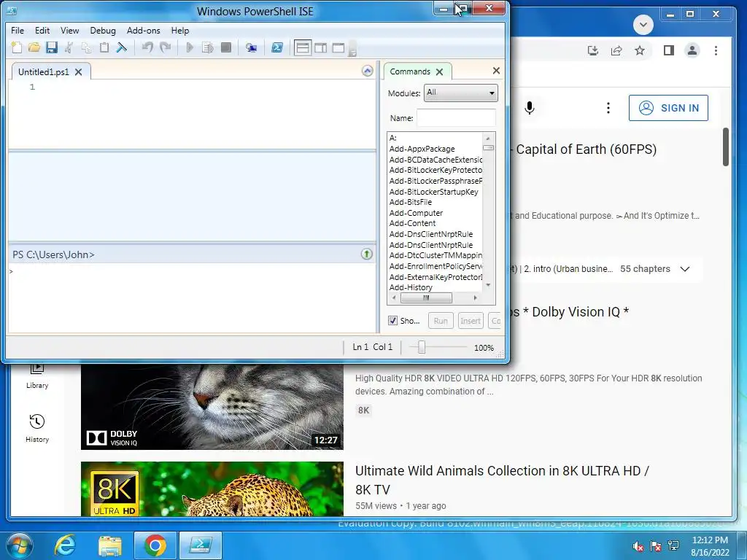Open the cat Dolby Vision video thumbnail

(x=212, y=407)
